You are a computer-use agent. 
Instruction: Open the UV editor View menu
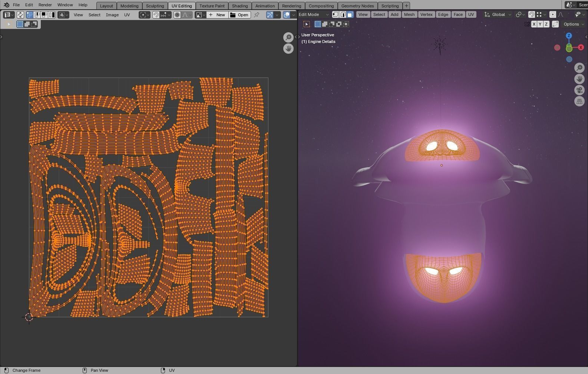[x=78, y=15]
